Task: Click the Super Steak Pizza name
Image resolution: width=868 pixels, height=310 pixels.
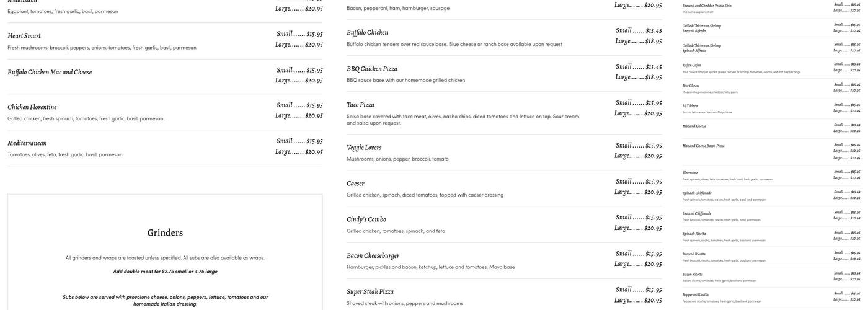Action: click(x=370, y=291)
